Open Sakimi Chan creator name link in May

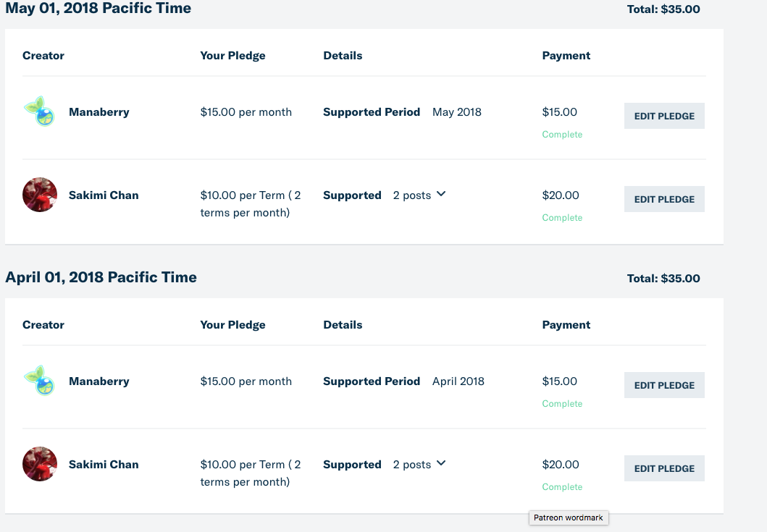[x=104, y=195]
